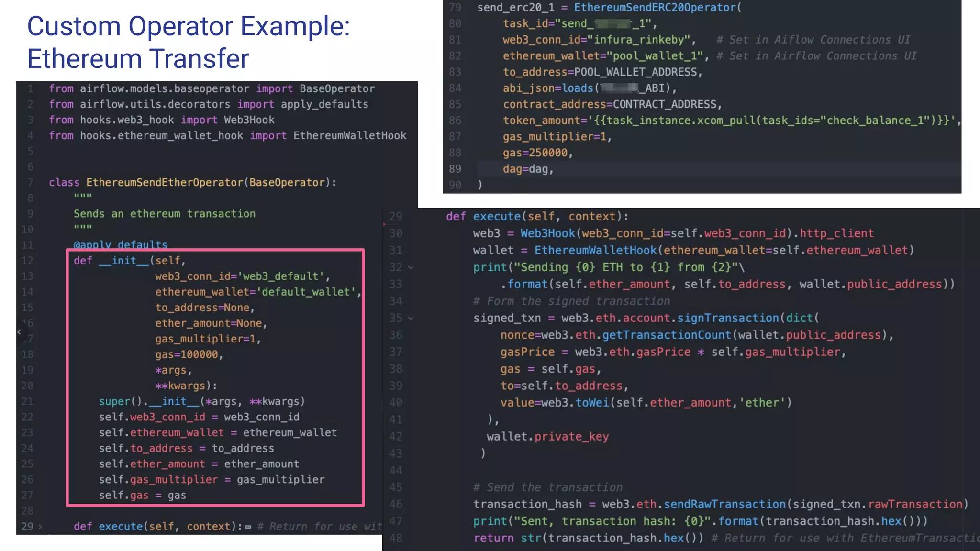Screen dimensions: 980x551
Task: Click 'send_erc20_1 = EthereumSendERC20Operator(' line 79
Action: 609,8
